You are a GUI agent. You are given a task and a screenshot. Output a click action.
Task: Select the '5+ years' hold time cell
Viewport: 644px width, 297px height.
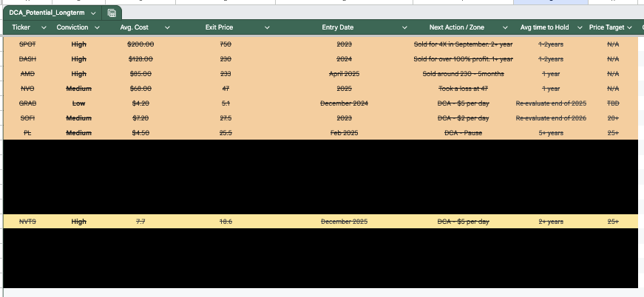(551, 133)
